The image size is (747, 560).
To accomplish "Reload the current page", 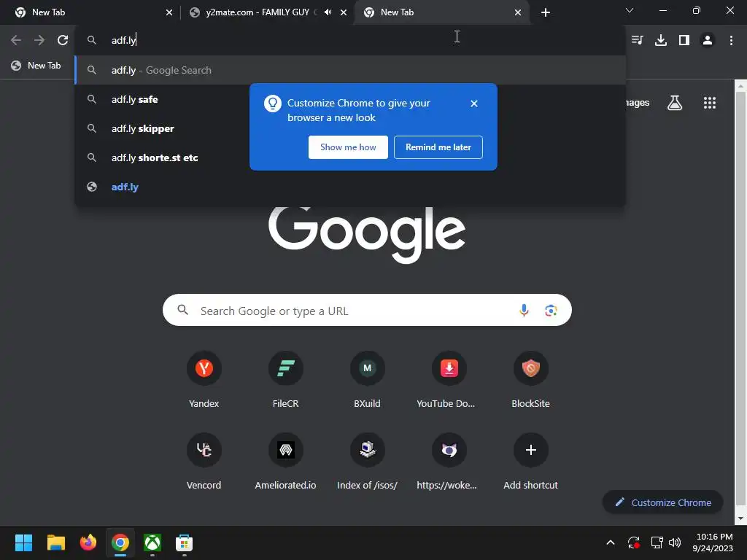I will click(x=63, y=40).
